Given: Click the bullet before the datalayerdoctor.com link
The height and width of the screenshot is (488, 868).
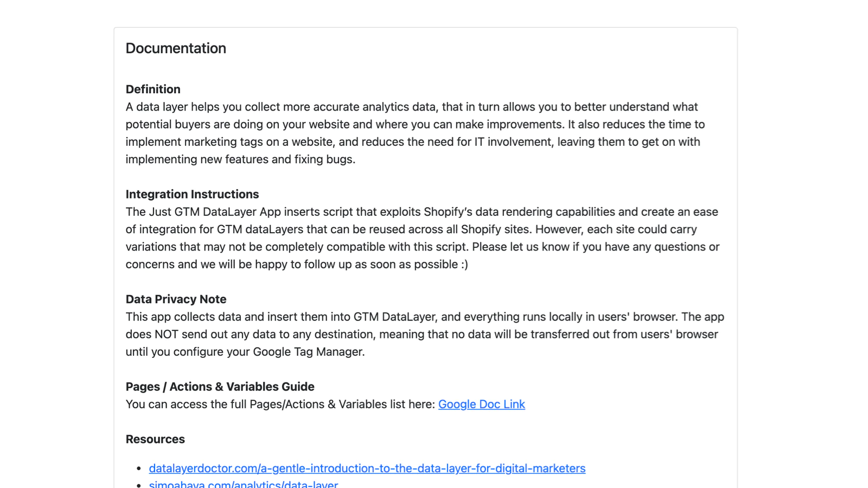Looking at the screenshot, I should (138, 468).
